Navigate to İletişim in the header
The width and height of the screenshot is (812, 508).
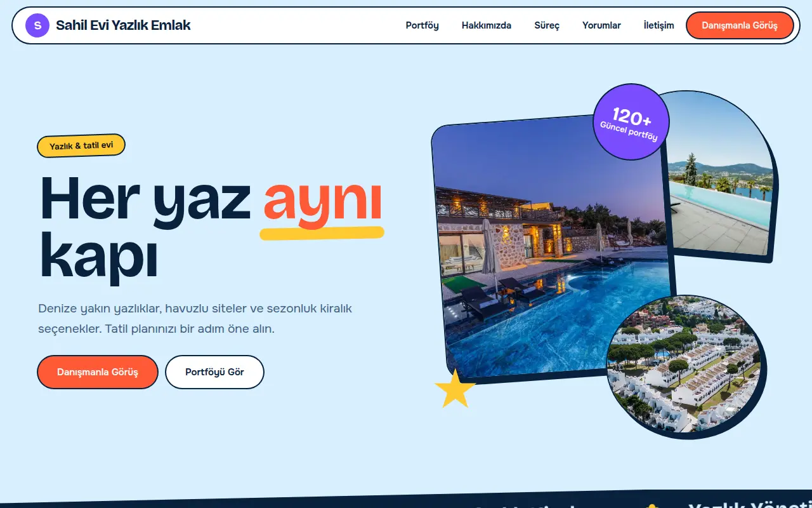[658, 25]
